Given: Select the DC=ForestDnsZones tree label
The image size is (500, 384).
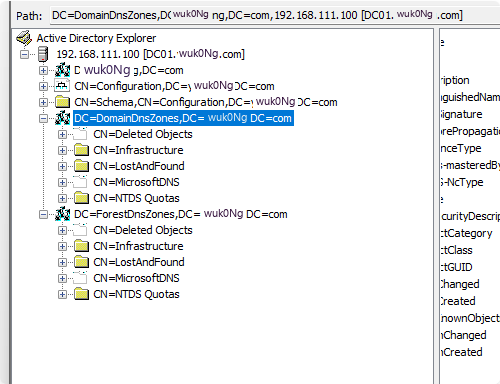Looking at the screenshot, I should tap(180, 214).
